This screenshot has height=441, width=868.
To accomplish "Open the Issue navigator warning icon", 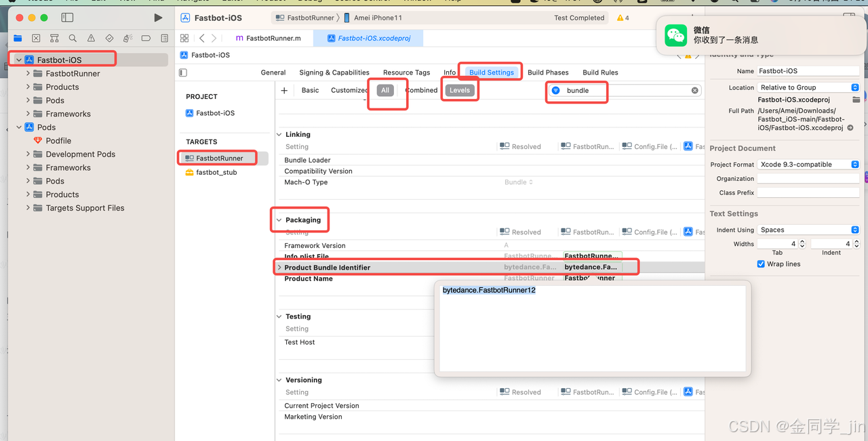I will 91,39.
